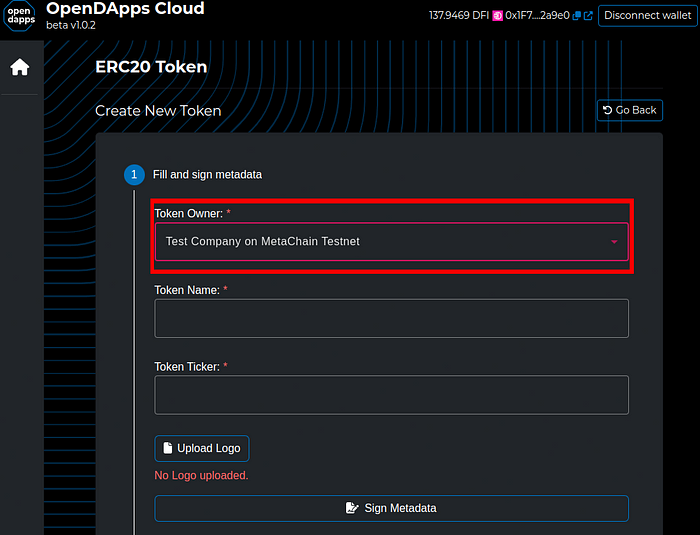Click the wallet address 0x1F7....2a9e0

538,16
